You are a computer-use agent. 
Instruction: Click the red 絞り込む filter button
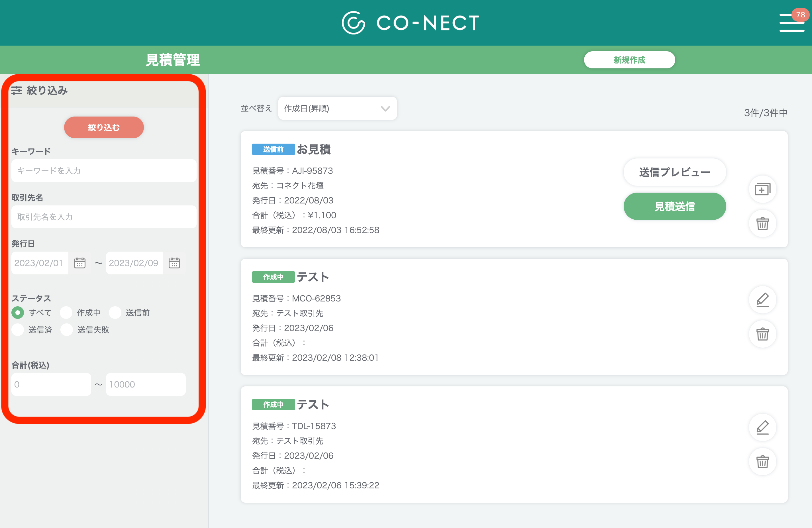pos(104,127)
